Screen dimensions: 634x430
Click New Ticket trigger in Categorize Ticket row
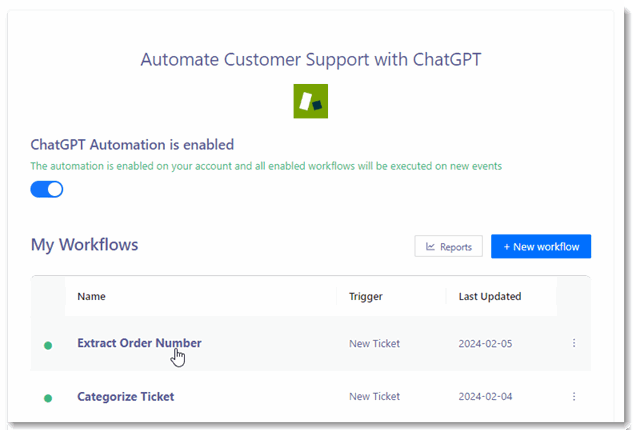pos(374,396)
